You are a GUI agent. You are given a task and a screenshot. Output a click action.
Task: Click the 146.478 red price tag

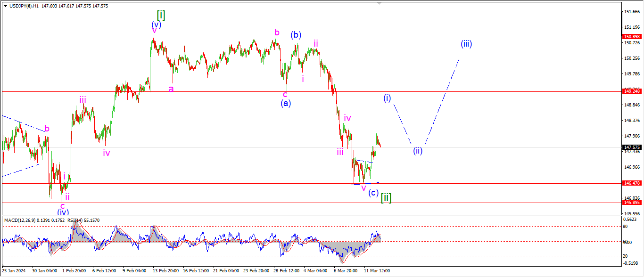[x=632, y=183]
